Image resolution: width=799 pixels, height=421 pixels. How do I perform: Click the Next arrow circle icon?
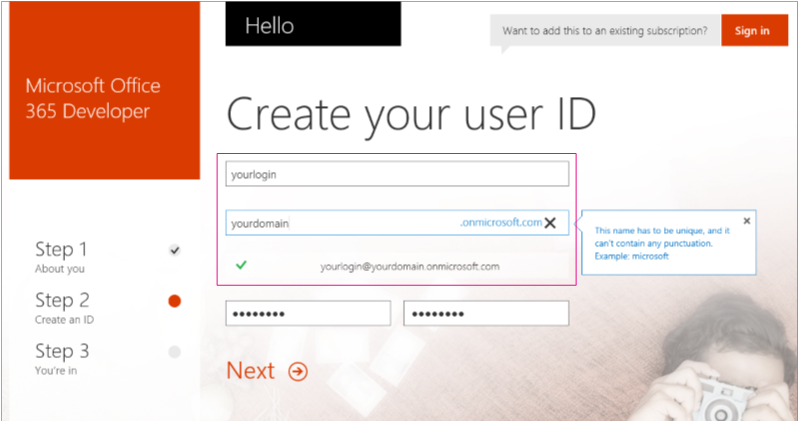pos(298,372)
